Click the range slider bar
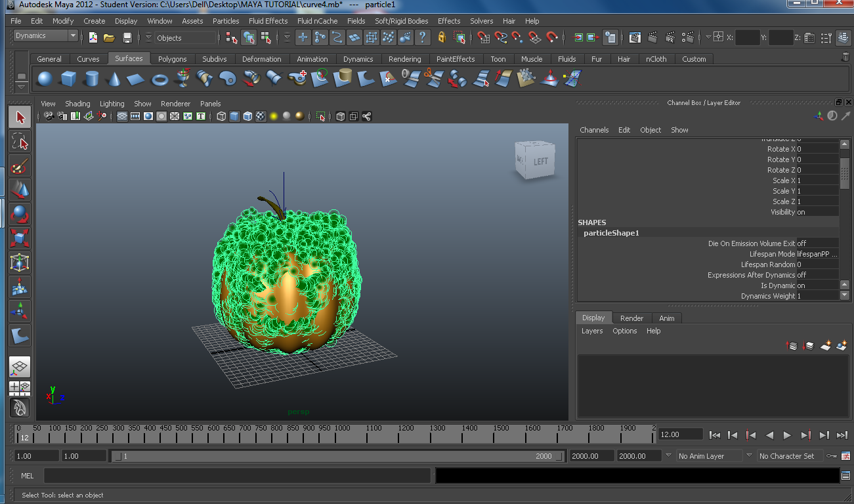The image size is (854, 504). click(337, 456)
